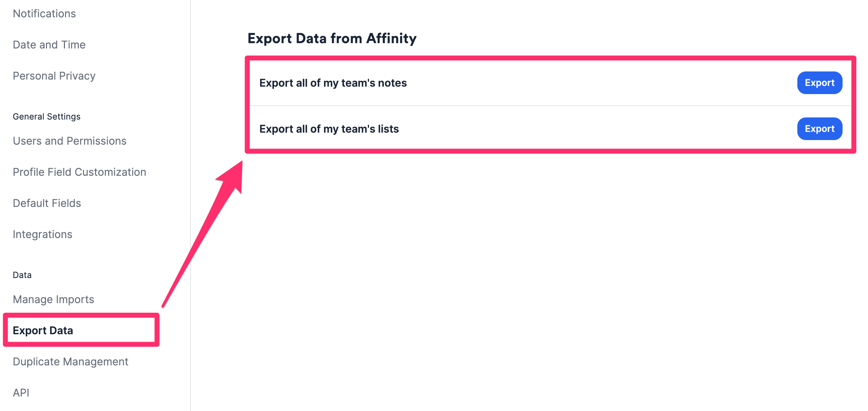This screenshot has height=411, width=868.
Task: Open the API settings page
Action: 21,392
